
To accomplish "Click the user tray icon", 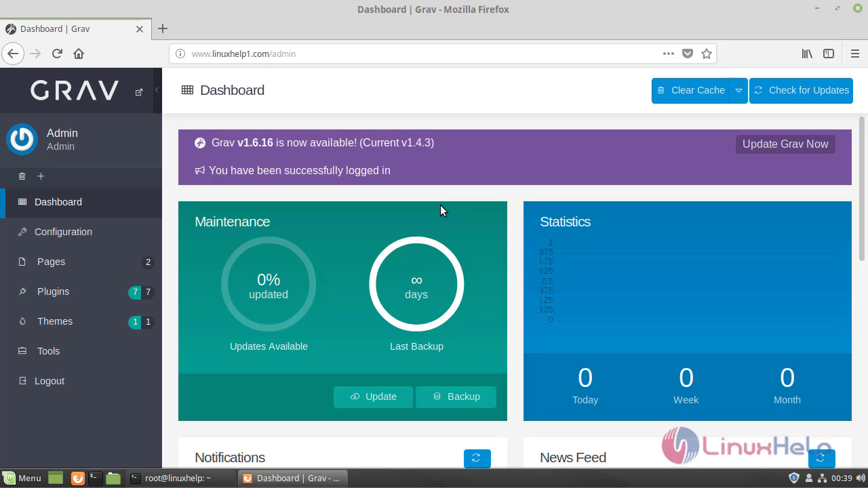I will (808, 478).
